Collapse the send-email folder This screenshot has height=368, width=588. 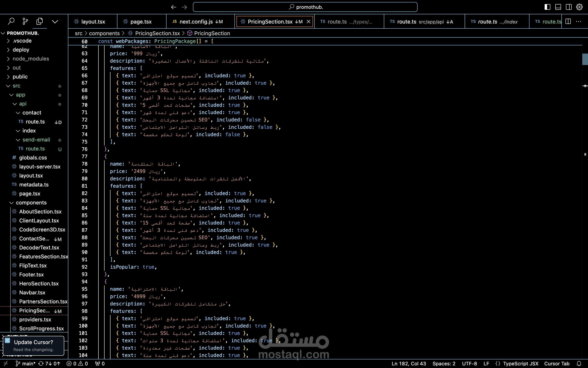coord(36,140)
